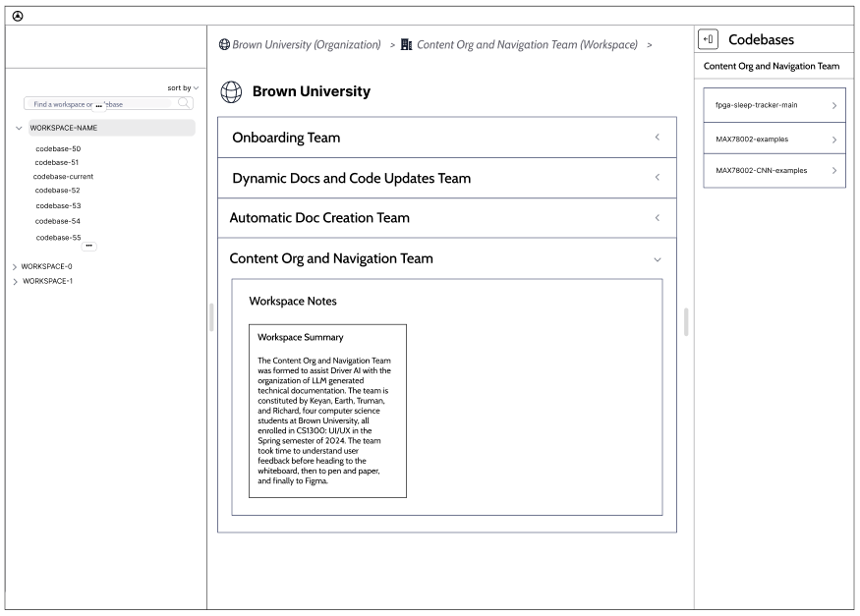
Task: Select codebase-52 in the tree
Action: 58,191
